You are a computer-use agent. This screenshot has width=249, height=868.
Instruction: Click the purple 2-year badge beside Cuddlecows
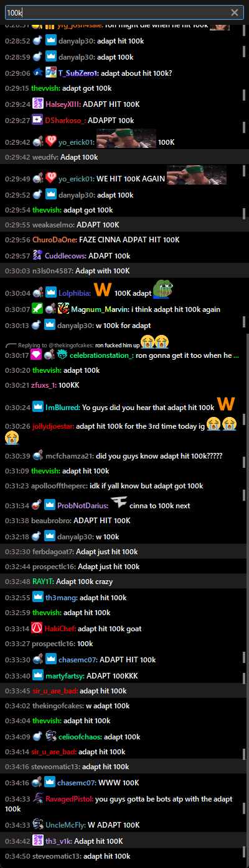[x=37, y=255]
